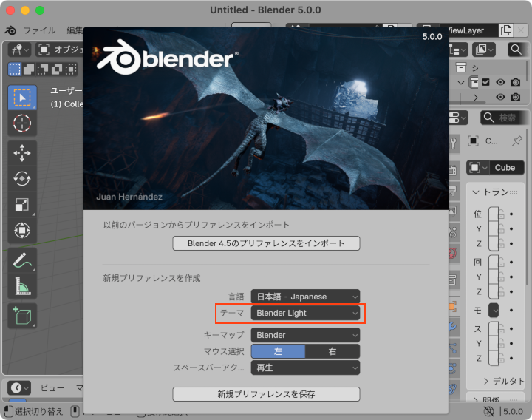The width and height of the screenshot is (532, 420).
Task: Open the File (ファイル) menu
Action: point(40,30)
